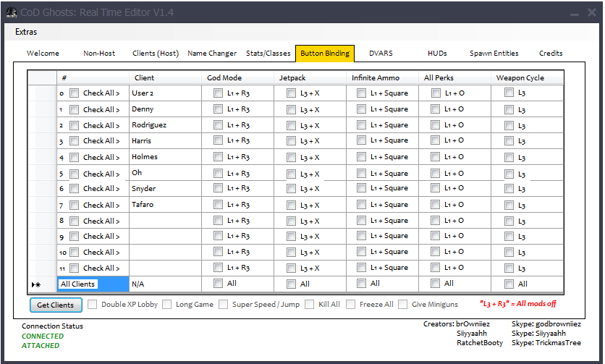
Task: Click the app icon in title bar
Action: point(12,12)
